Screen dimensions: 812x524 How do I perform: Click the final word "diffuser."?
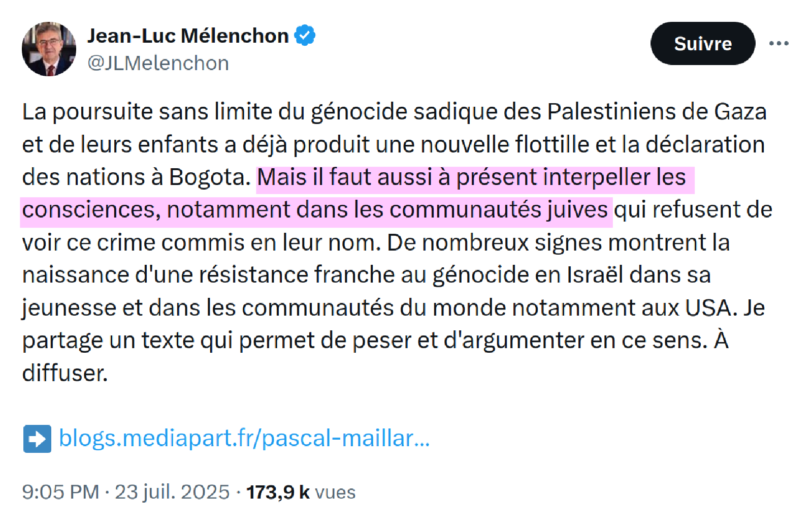65,373
